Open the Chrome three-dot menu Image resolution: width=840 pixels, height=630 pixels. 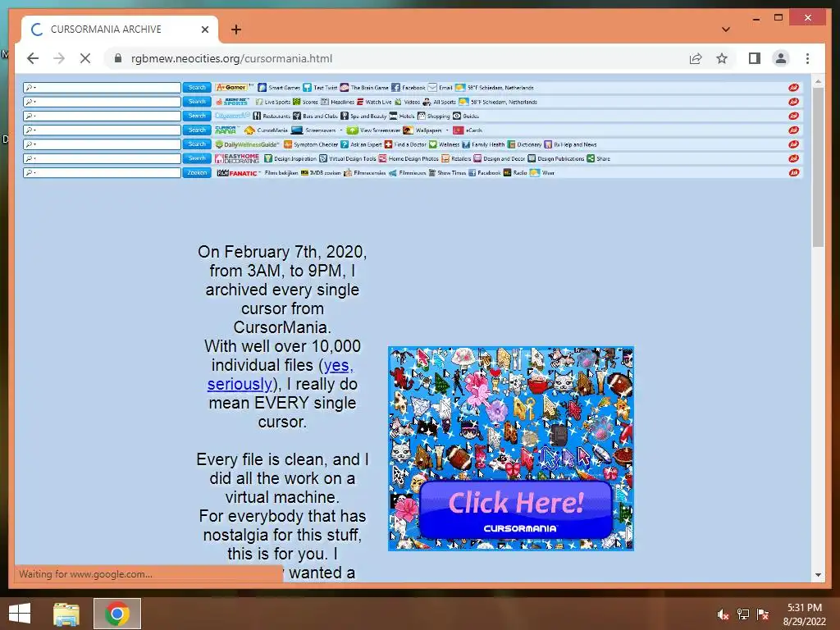(807, 58)
